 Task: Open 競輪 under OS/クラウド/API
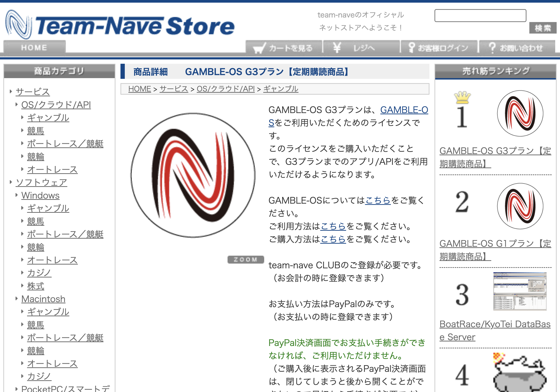tap(36, 157)
